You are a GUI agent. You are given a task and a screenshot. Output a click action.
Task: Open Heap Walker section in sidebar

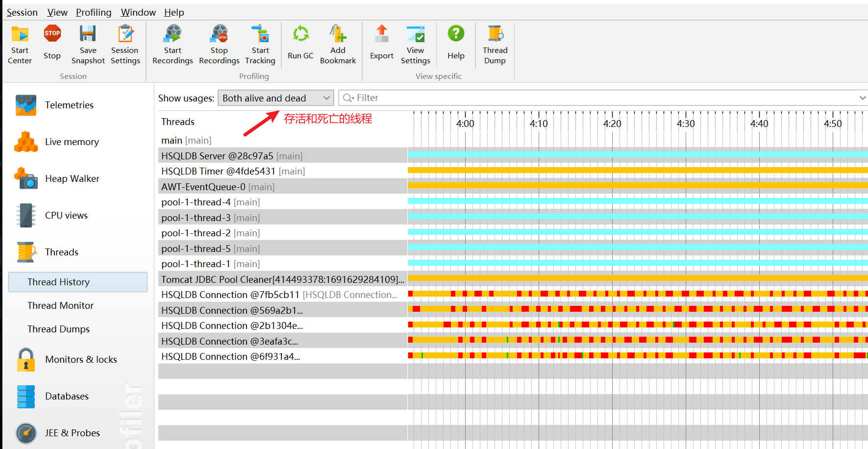click(x=72, y=179)
